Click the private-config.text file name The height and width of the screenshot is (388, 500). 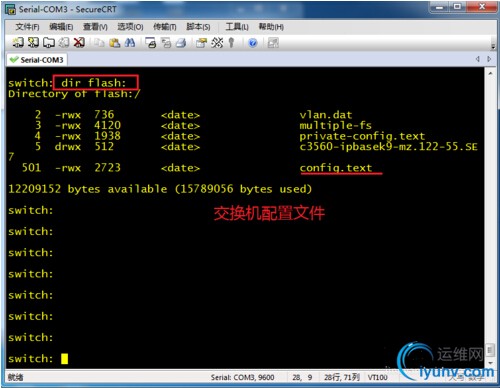362,136
